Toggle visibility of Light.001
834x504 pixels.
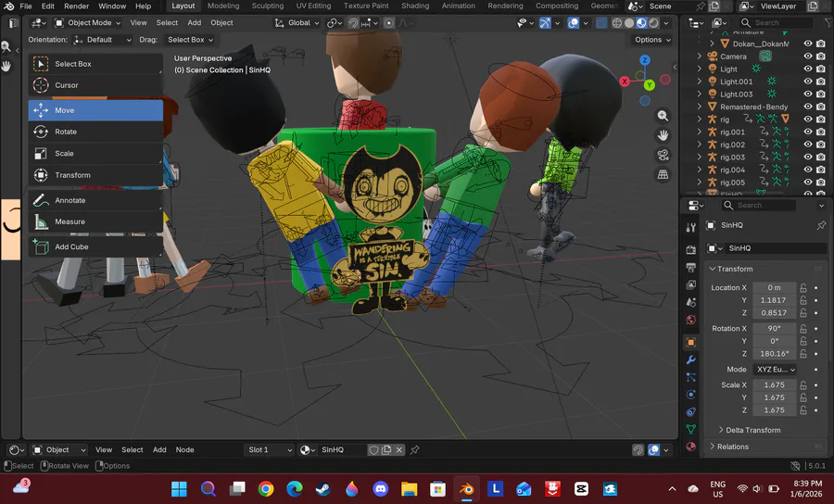808,82
